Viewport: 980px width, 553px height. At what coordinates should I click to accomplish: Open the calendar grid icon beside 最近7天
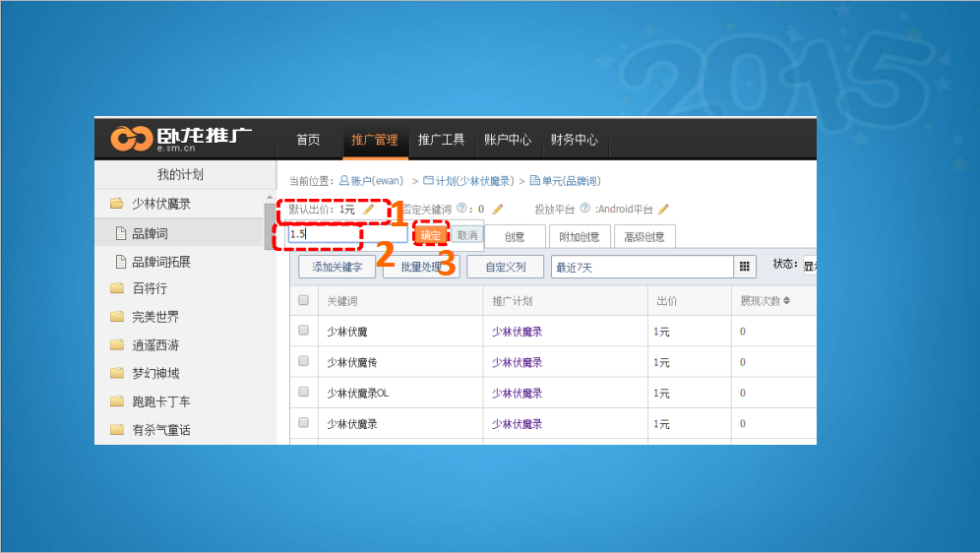(745, 267)
